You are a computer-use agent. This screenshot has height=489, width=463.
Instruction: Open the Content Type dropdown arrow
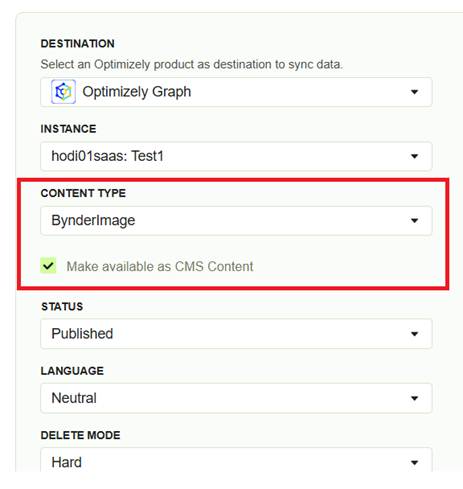pos(414,220)
